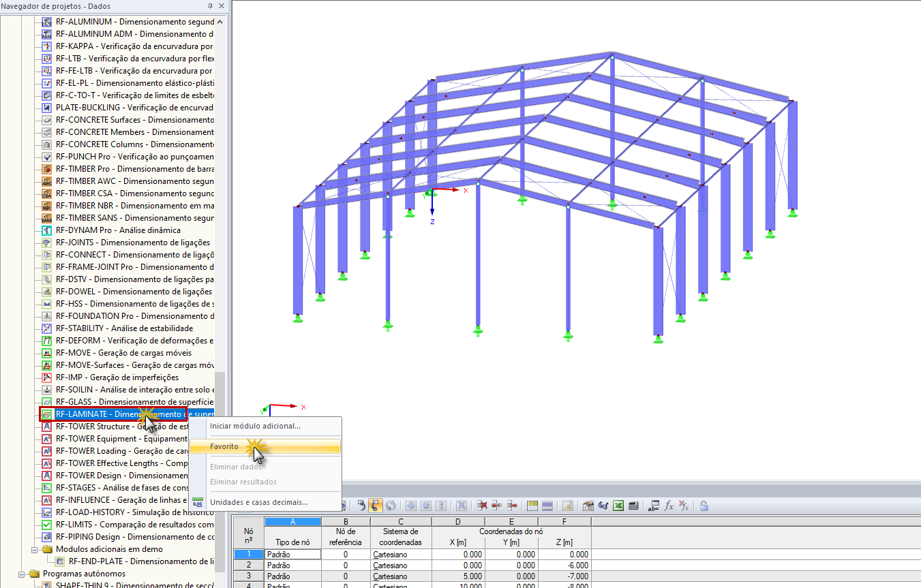Click the RF-DYNAM Pro module icon
This screenshot has height=588, width=921.
pyautogui.click(x=47, y=230)
